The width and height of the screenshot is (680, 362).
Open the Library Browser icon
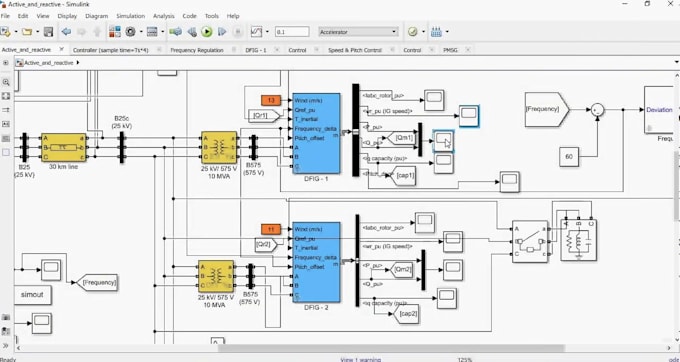[x=115, y=32]
